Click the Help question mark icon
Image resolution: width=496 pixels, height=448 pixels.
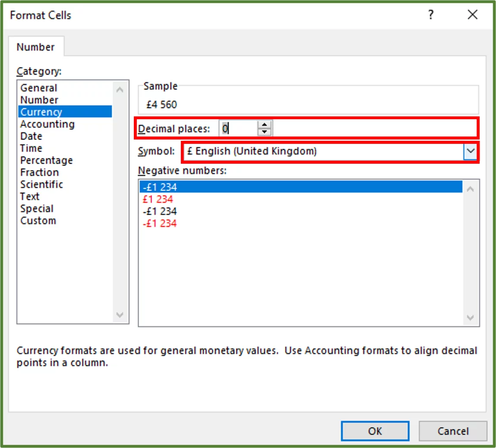(x=430, y=15)
